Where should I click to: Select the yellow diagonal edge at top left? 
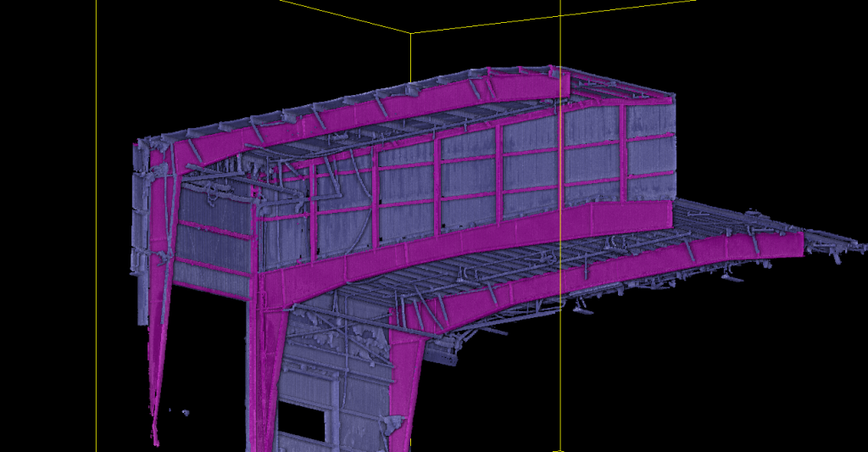(x=339, y=14)
